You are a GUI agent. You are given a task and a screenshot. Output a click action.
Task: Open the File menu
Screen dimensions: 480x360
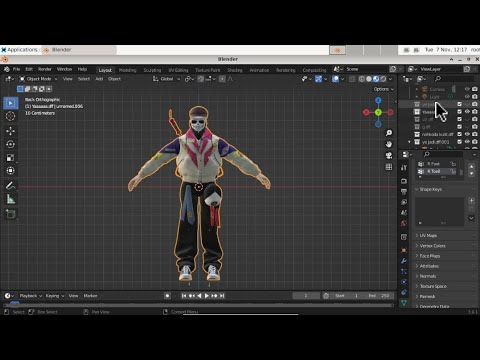pos(16,69)
